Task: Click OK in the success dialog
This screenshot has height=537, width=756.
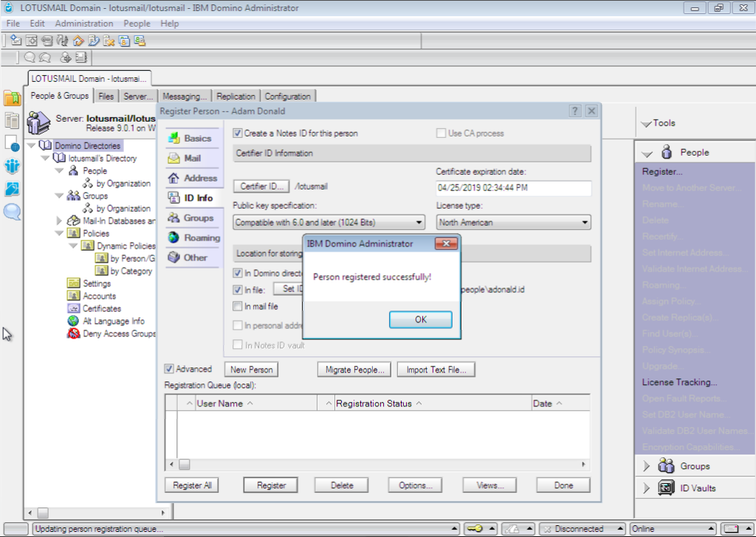Action: (x=420, y=319)
